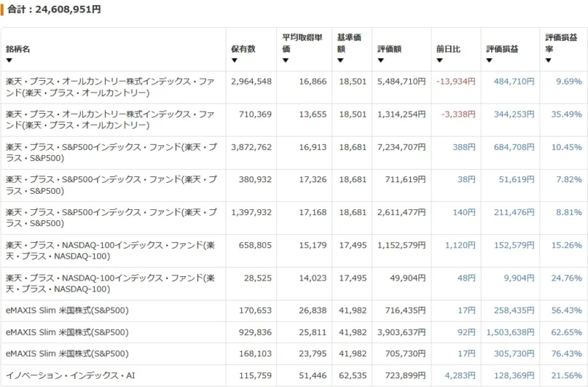Click the -13,934円 day change value
This screenshot has height=387, width=588.
click(456, 82)
